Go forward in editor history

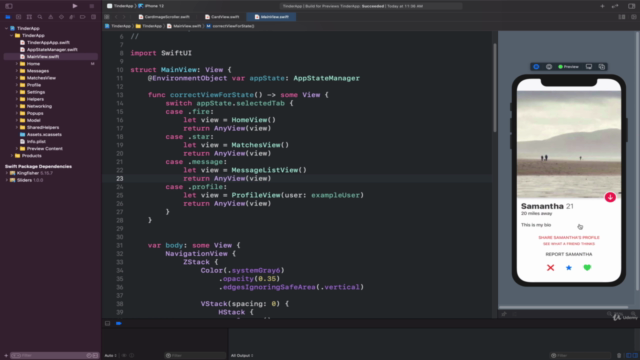124,17
